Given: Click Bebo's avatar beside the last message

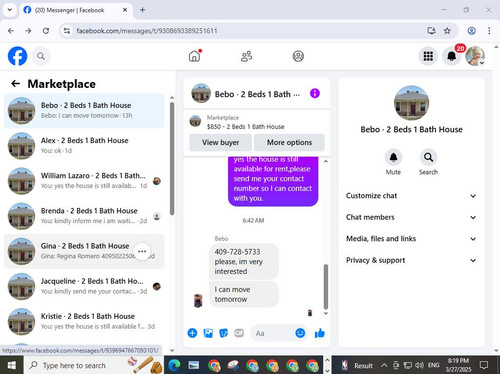Looking at the screenshot, I should (198, 301).
